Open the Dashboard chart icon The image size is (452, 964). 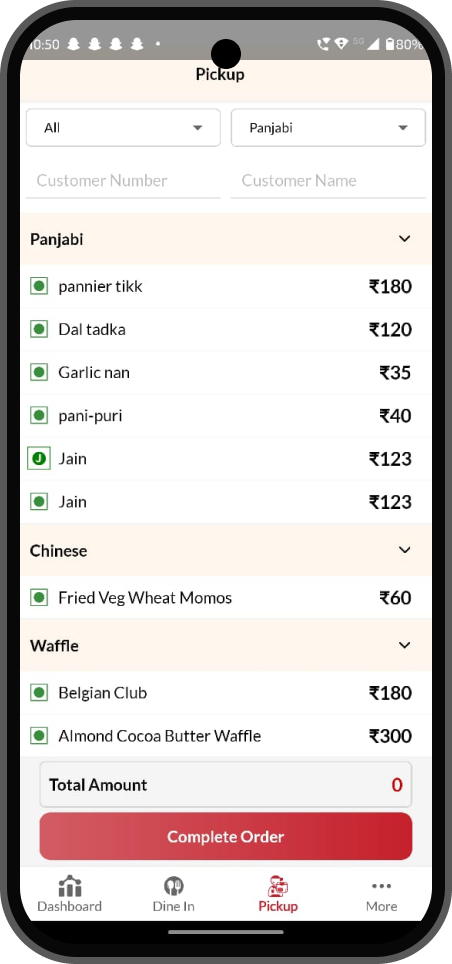(69, 886)
